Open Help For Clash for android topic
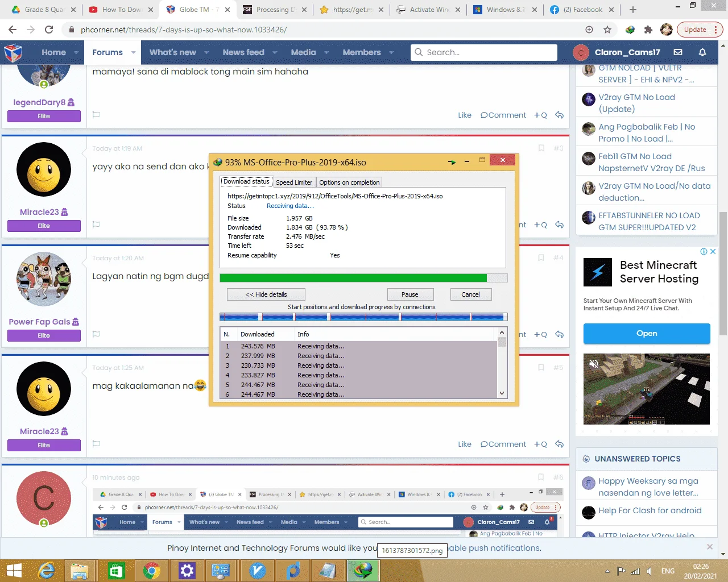Image resolution: width=728 pixels, height=582 pixels. pos(650,510)
